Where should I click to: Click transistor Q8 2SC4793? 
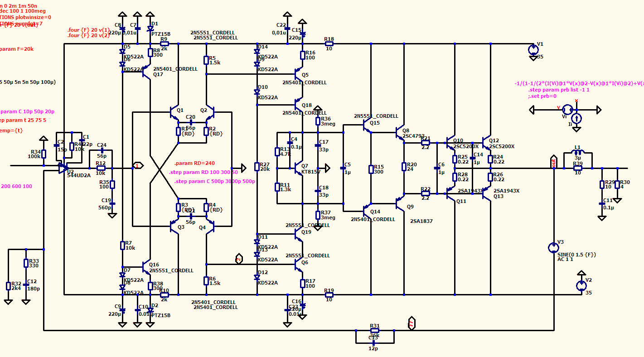[x=400, y=134]
